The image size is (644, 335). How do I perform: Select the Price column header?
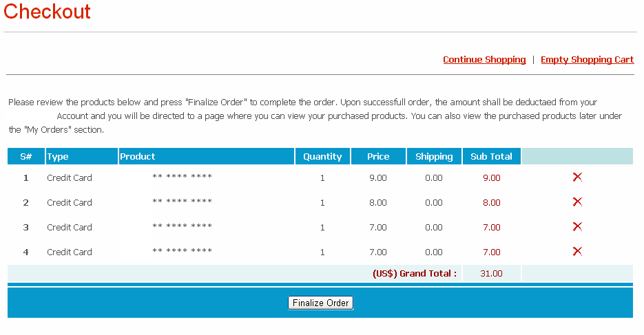tap(378, 157)
